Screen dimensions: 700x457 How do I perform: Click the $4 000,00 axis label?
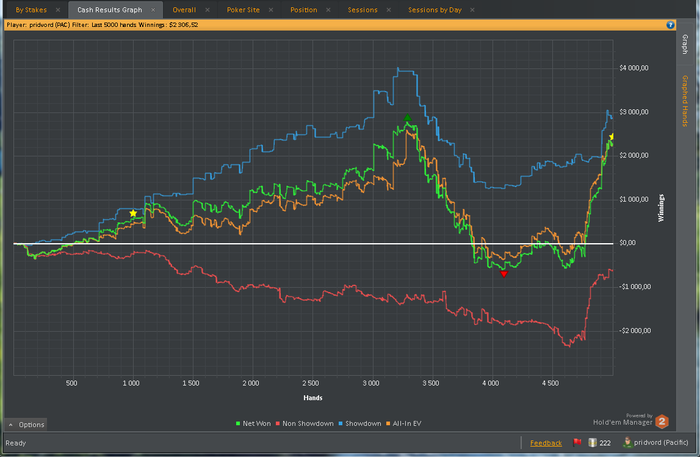pos(633,68)
